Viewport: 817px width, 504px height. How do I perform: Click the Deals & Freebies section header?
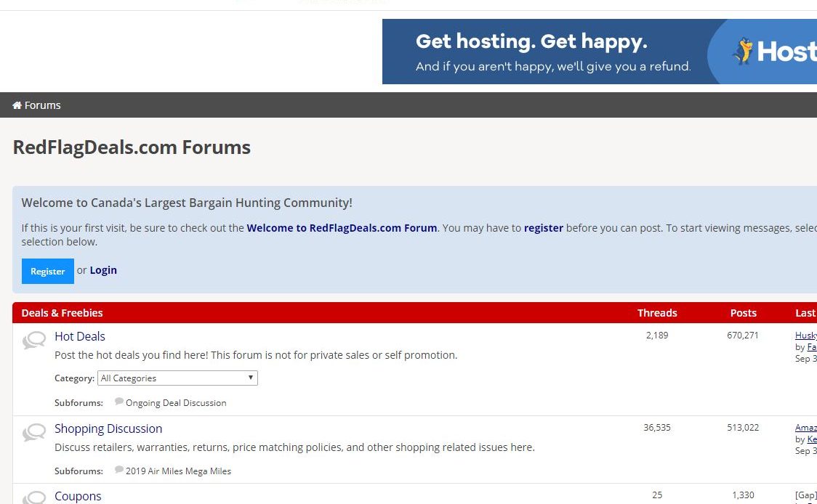(62, 313)
